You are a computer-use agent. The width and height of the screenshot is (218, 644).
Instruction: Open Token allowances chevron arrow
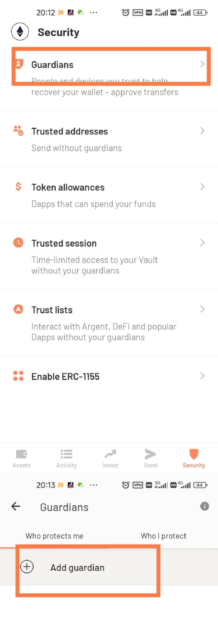click(x=202, y=186)
